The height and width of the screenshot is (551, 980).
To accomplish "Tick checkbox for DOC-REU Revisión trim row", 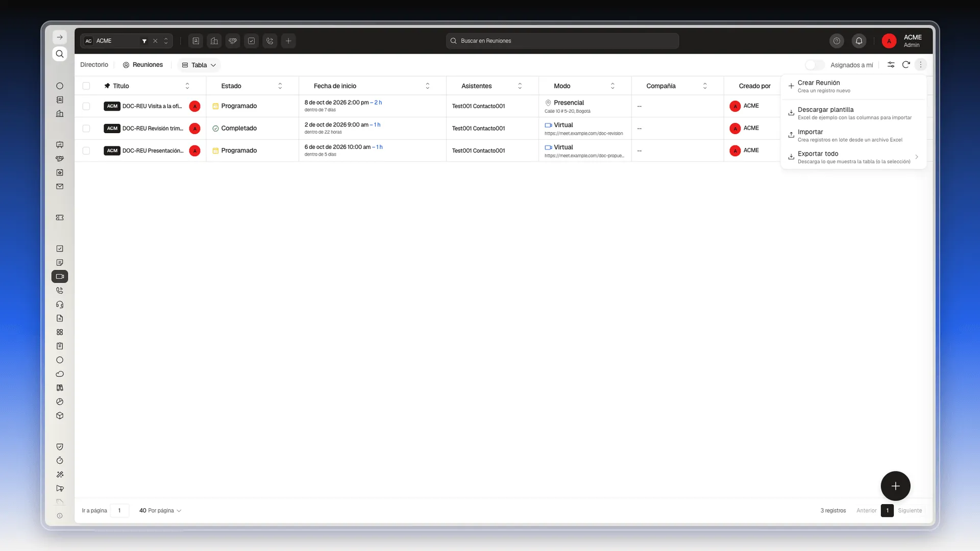I will [86, 129].
